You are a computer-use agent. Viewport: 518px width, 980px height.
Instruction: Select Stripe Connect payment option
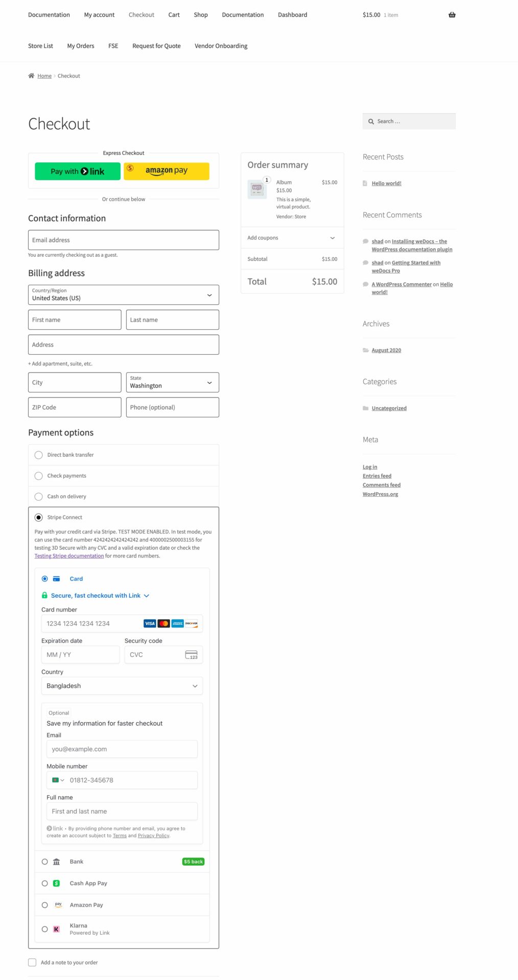pyautogui.click(x=38, y=518)
